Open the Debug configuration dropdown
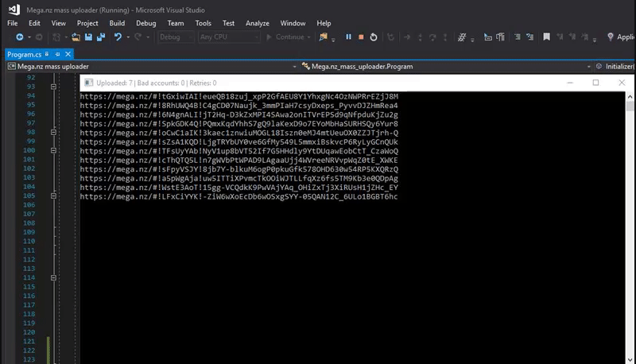The height and width of the screenshot is (364, 636). point(176,37)
